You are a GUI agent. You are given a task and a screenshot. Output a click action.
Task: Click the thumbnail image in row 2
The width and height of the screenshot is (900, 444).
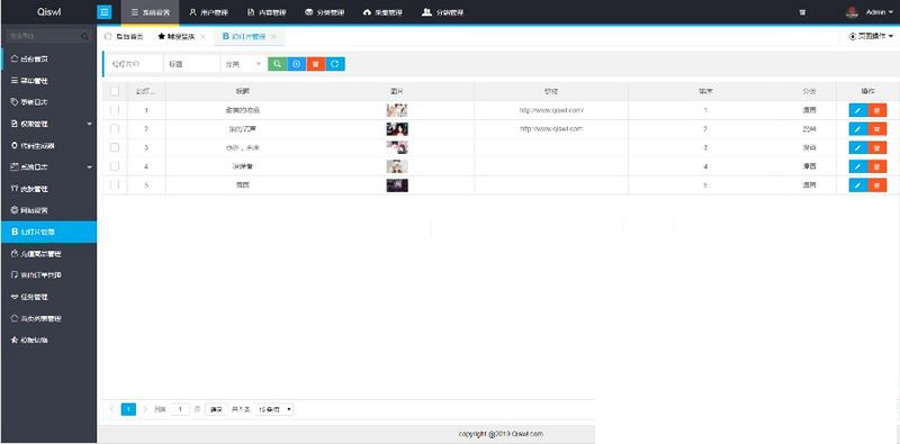coord(397,129)
